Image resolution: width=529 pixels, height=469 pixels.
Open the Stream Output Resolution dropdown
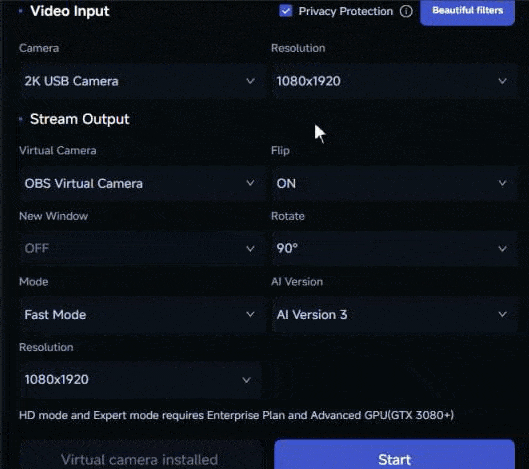tap(140, 380)
